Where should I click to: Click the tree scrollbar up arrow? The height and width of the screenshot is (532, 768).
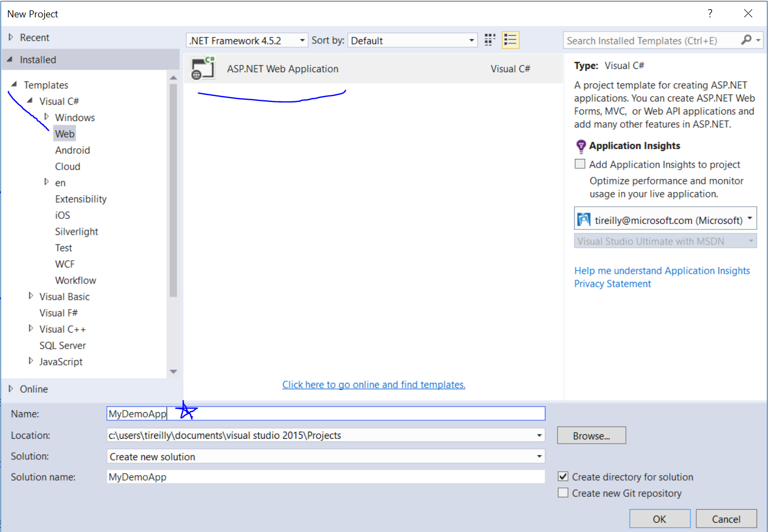point(174,78)
